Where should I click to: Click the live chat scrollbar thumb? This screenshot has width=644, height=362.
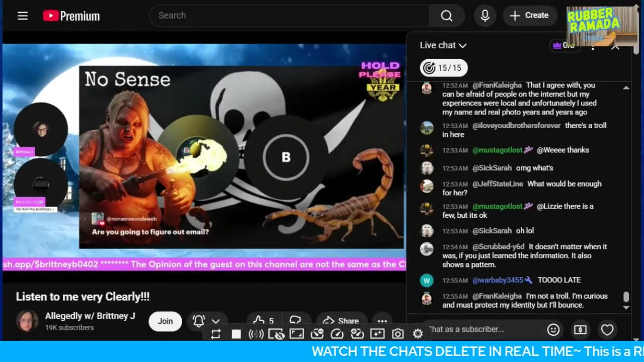[626, 297]
